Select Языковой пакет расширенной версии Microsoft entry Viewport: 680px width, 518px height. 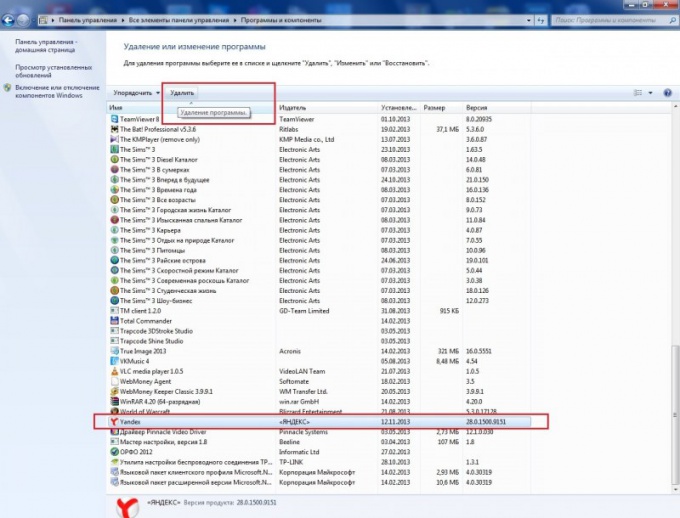[319, 482]
